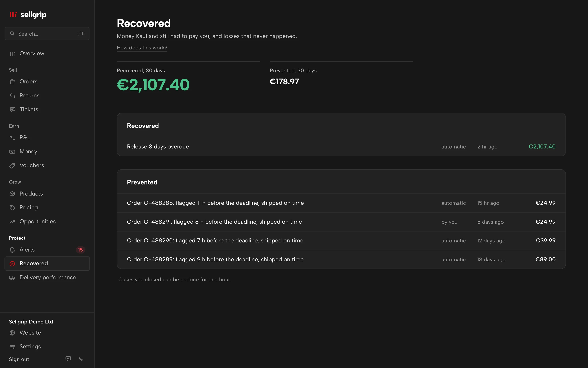Click the Delivery performance truck icon

click(x=12, y=278)
